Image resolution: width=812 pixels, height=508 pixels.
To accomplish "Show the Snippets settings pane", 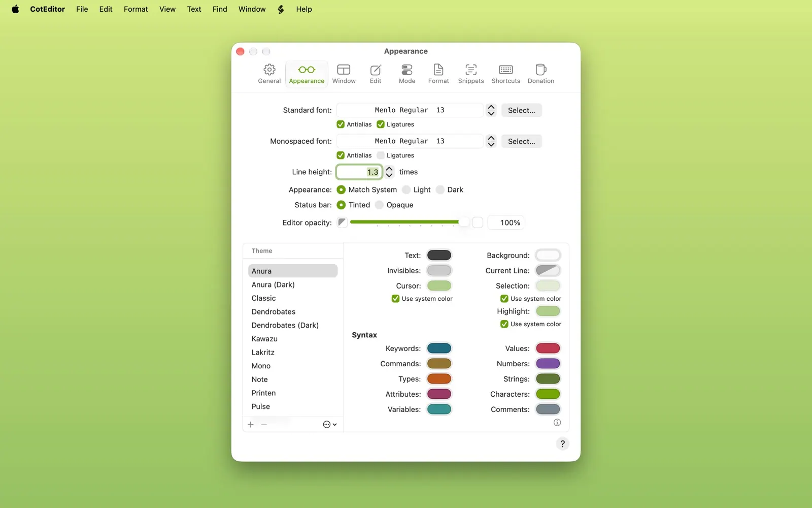I will pyautogui.click(x=471, y=74).
